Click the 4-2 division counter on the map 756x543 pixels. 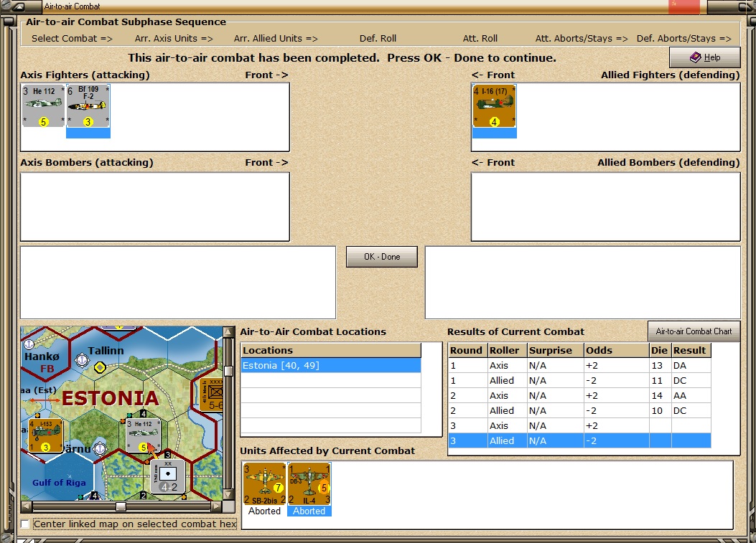point(167,476)
